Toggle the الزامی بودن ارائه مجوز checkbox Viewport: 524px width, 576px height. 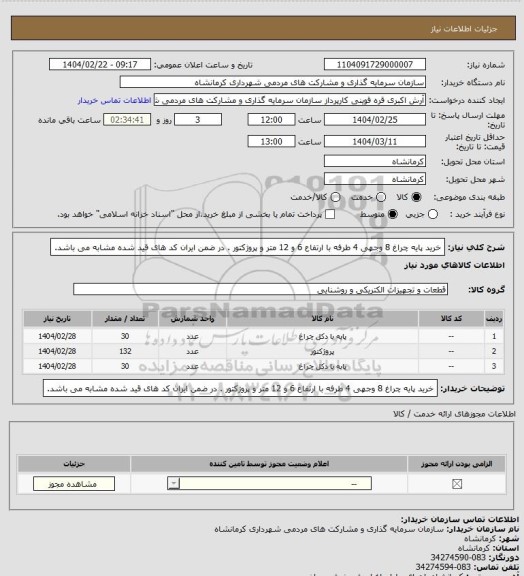point(457,484)
